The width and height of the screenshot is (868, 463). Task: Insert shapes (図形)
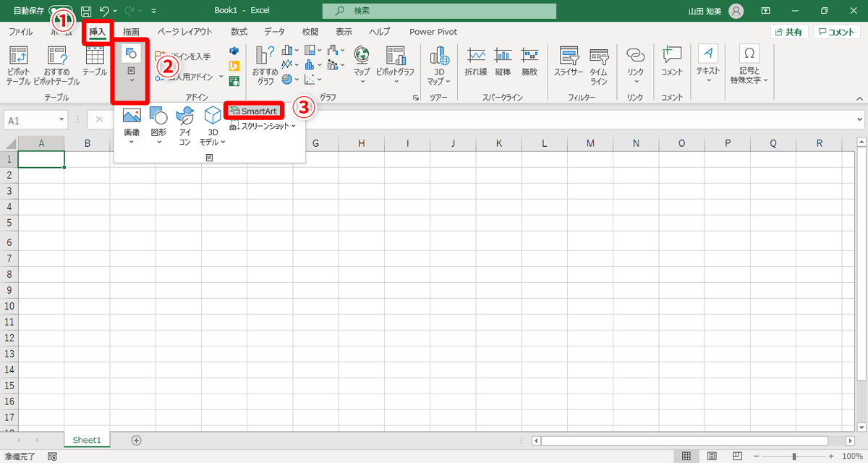(x=158, y=126)
